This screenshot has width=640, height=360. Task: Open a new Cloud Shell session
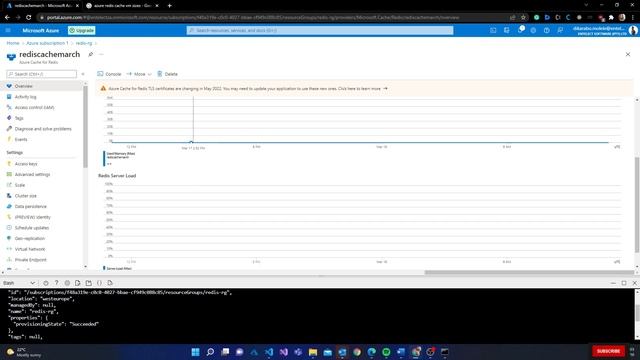tap(89, 283)
